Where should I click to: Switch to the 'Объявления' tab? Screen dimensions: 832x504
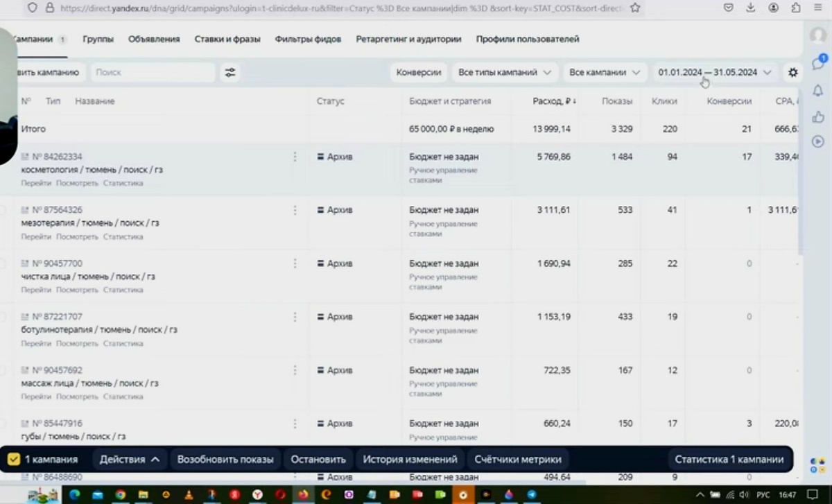154,40
